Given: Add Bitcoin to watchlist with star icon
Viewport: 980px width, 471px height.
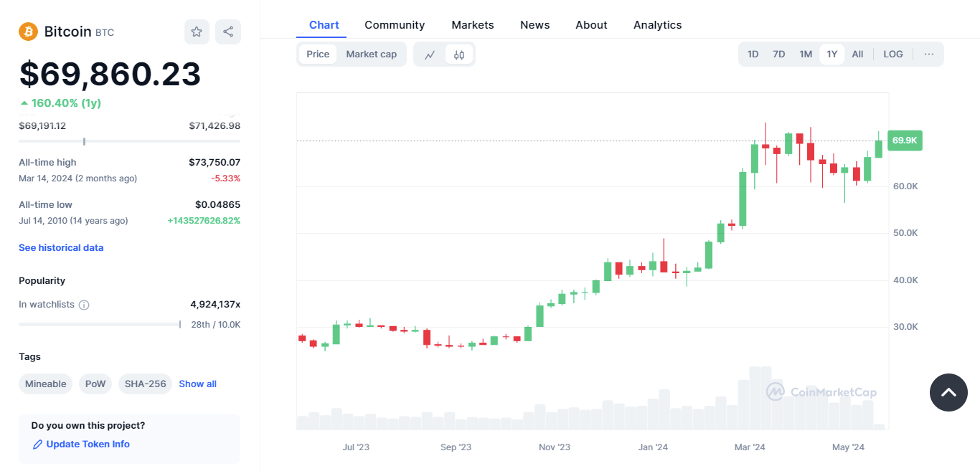Looking at the screenshot, I should pyautogui.click(x=197, y=32).
